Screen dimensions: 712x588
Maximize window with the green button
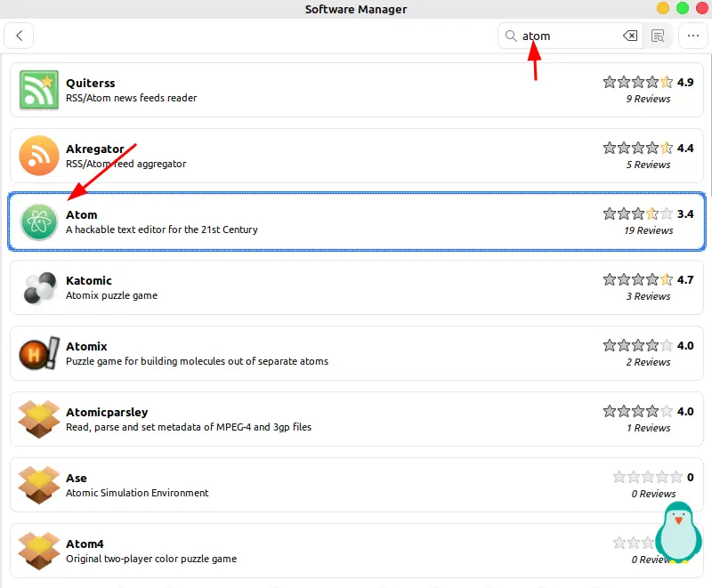coord(683,8)
